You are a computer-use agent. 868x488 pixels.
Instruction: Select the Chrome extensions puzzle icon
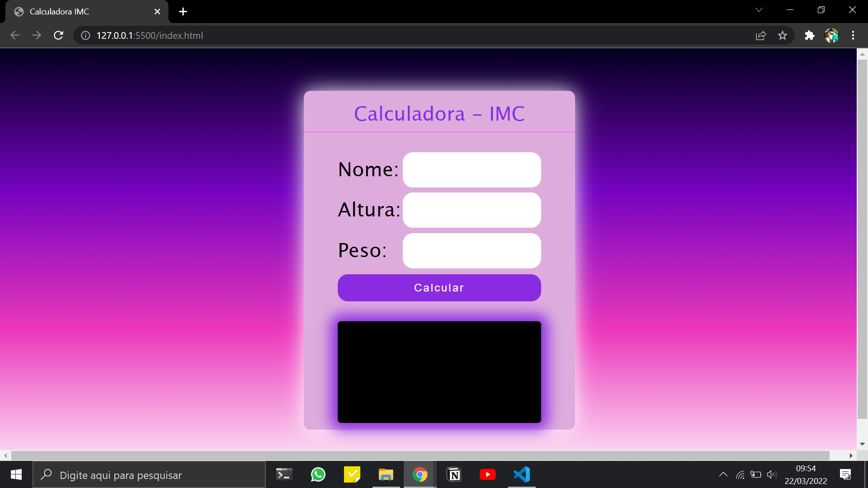coord(809,35)
